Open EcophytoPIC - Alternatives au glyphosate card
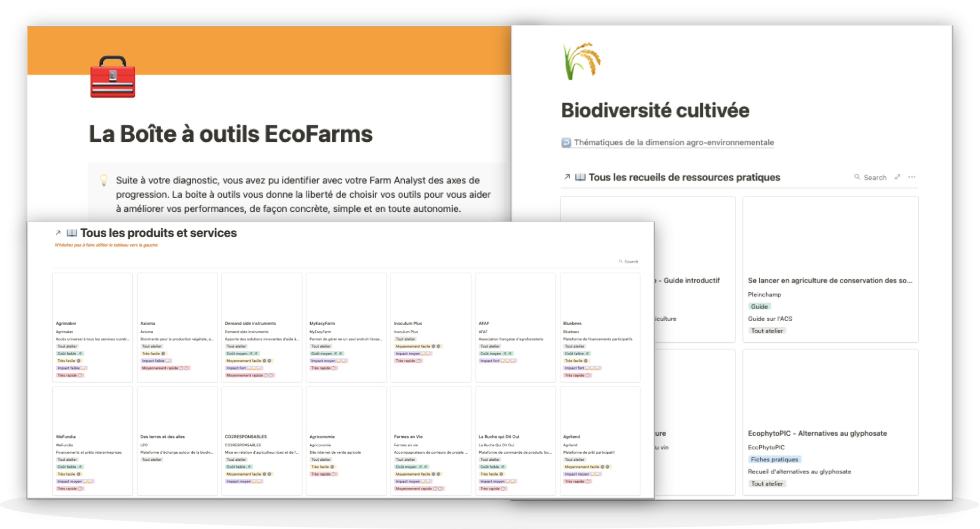The height and width of the screenshot is (529, 980). click(x=830, y=422)
